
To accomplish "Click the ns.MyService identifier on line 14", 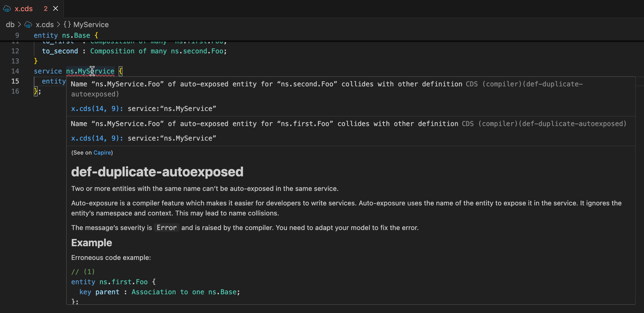I will pos(90,71).
